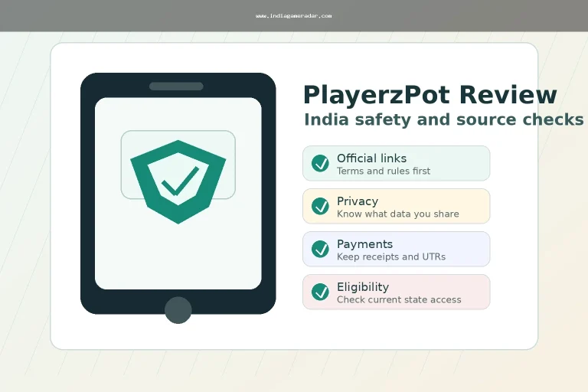588x392 pixels.
Task: Open the Payments card
Action: coord(397,249)
